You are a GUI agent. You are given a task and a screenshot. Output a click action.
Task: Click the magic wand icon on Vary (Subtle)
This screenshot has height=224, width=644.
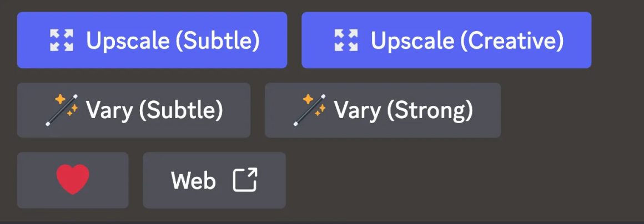62,110
